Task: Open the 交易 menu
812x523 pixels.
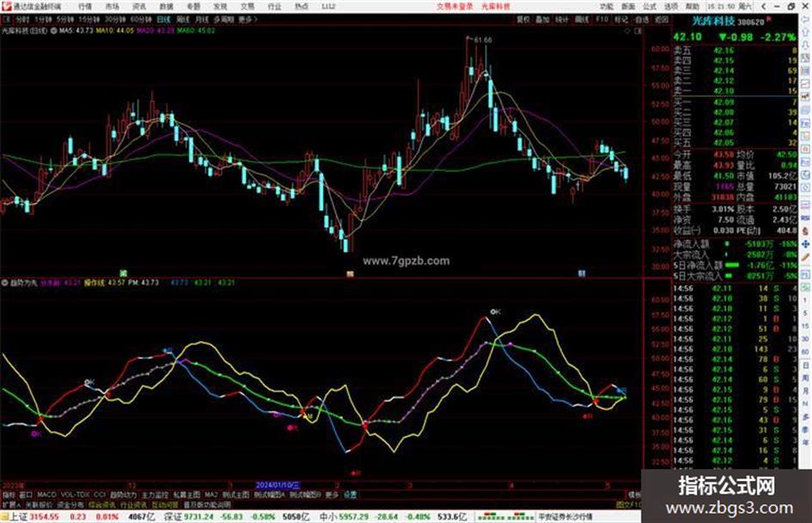Action: click(x=247, y=7)
